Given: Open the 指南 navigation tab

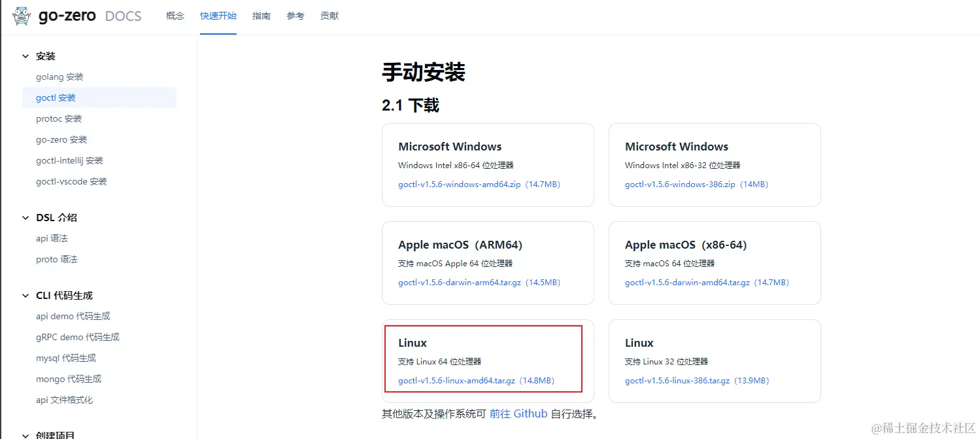Looking at the screenshot, I should click(x=262, y=16).
